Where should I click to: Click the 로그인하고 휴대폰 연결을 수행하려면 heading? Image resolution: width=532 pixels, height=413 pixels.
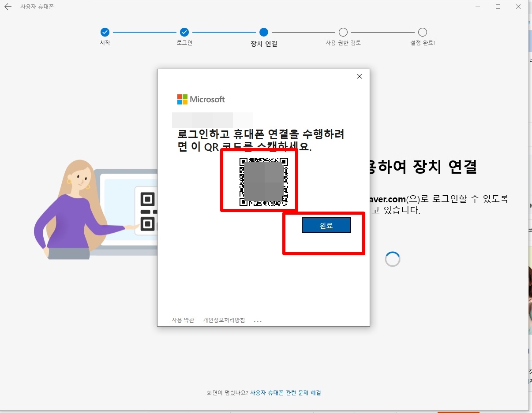pos(261,140)
